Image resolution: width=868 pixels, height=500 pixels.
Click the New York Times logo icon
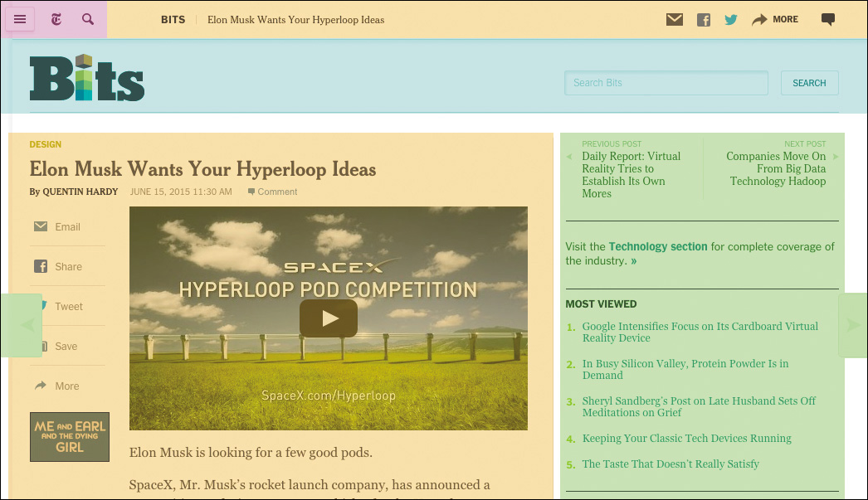click(x=56, y=19)
